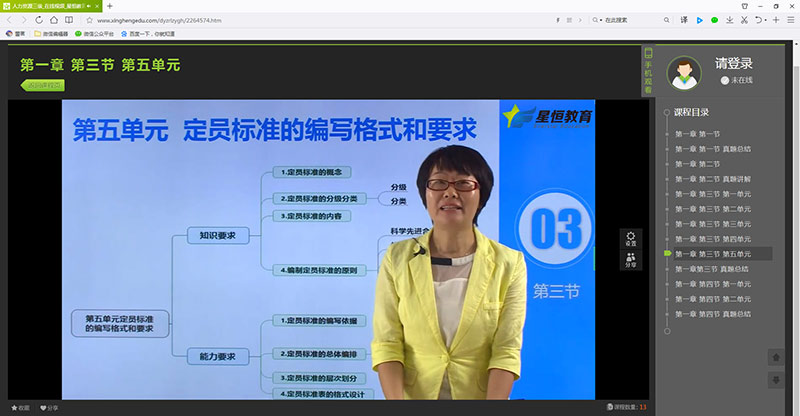
Task: Open lesson 第一章 第四节 第一单元
Action: (x=713, y=284)
